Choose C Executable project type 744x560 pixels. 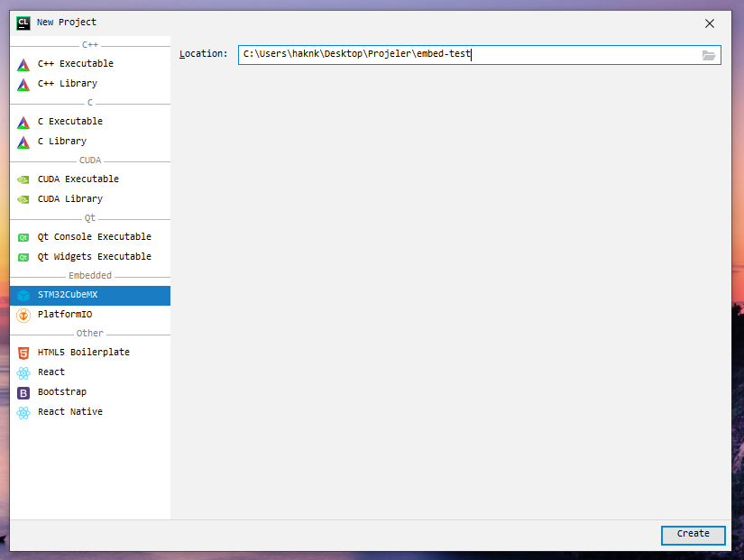click(90, 122)
